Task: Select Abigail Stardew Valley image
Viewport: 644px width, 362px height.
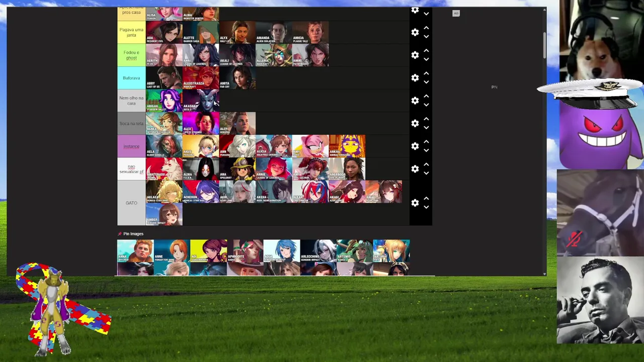Action: [164, 101]
